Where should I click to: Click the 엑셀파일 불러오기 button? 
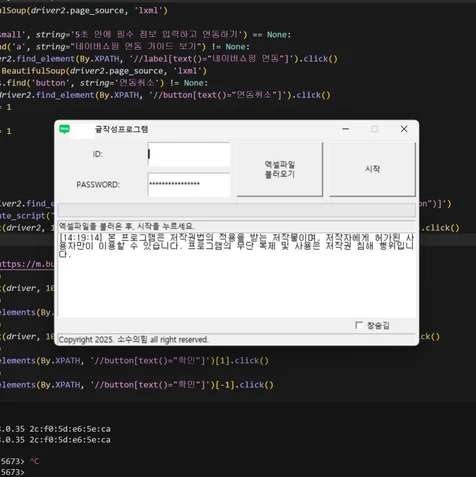coord(280,169)
